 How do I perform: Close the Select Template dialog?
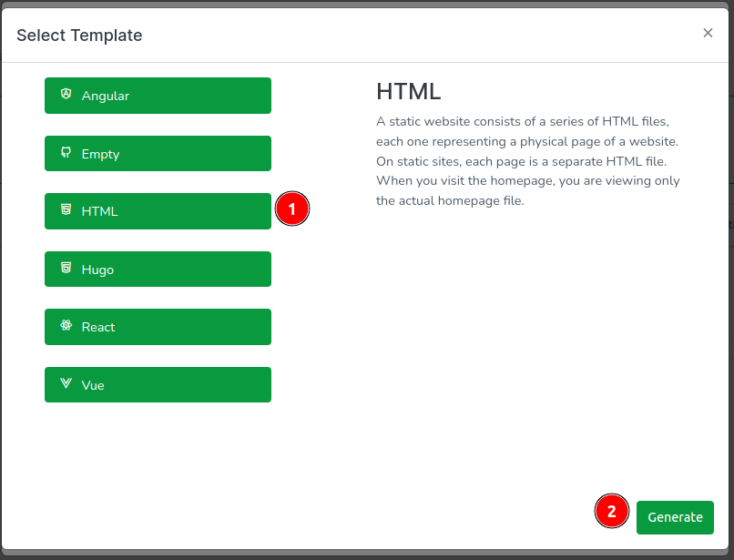[x=708, y=34]
